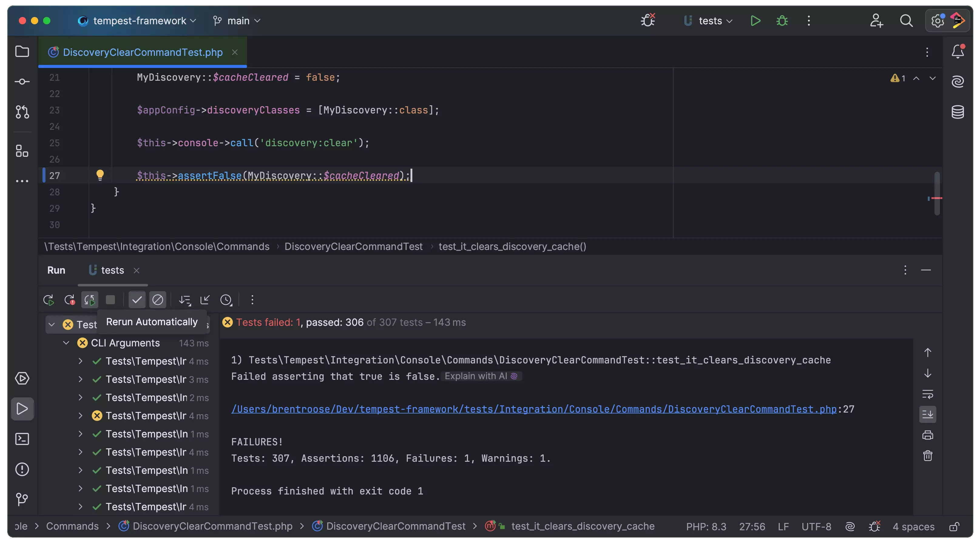Select the DiscoveryClearCommandTest.php editor tab
This screenshot has width=980, height=543.
(x=142, y=52)
